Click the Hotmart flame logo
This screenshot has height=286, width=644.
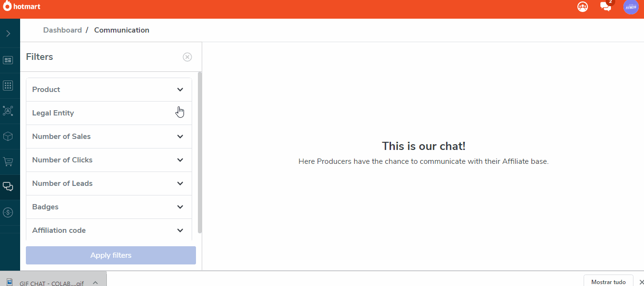[7, 7]
